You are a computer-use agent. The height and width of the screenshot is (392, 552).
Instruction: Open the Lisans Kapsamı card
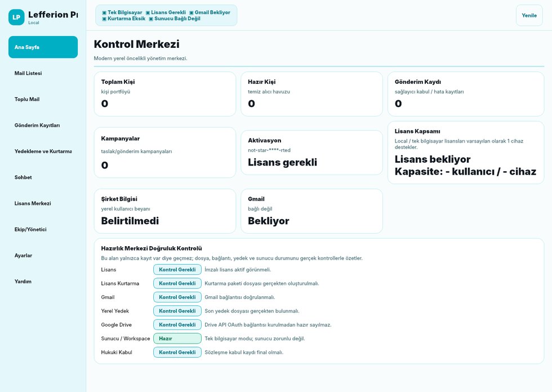click(x=466, y=153)
